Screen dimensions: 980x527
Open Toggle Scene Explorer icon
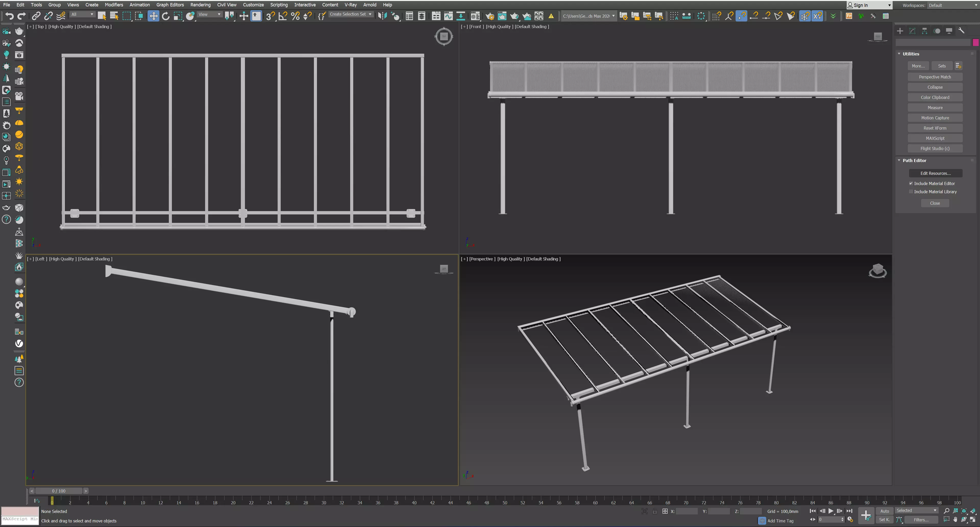tap(409, 16)
